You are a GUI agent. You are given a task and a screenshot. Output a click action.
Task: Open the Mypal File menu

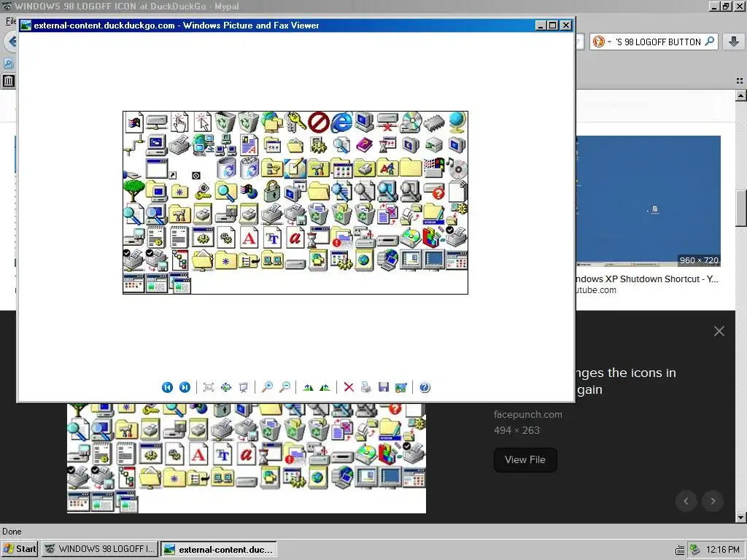11,21
